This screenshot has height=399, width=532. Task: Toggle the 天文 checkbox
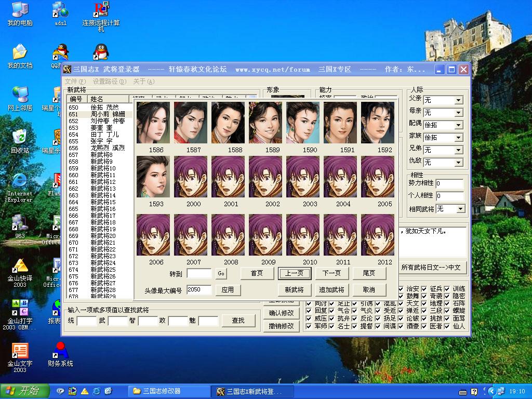[x=401, y=303]
